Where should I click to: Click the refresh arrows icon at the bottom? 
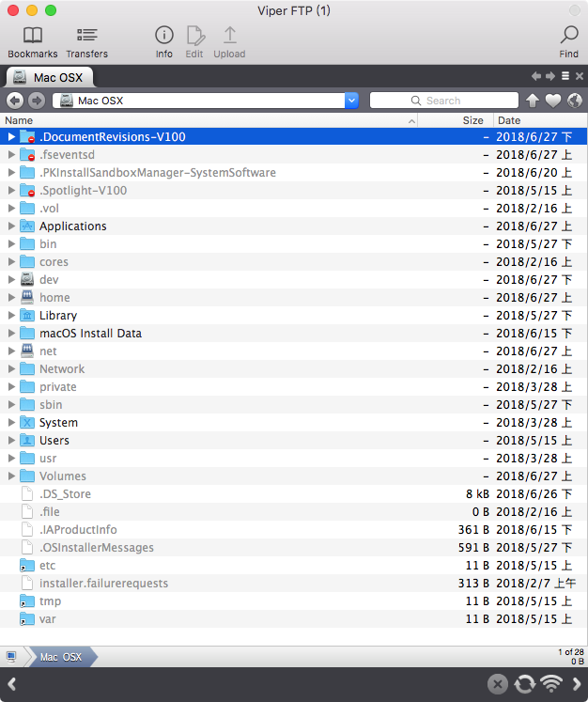point(524,684)
